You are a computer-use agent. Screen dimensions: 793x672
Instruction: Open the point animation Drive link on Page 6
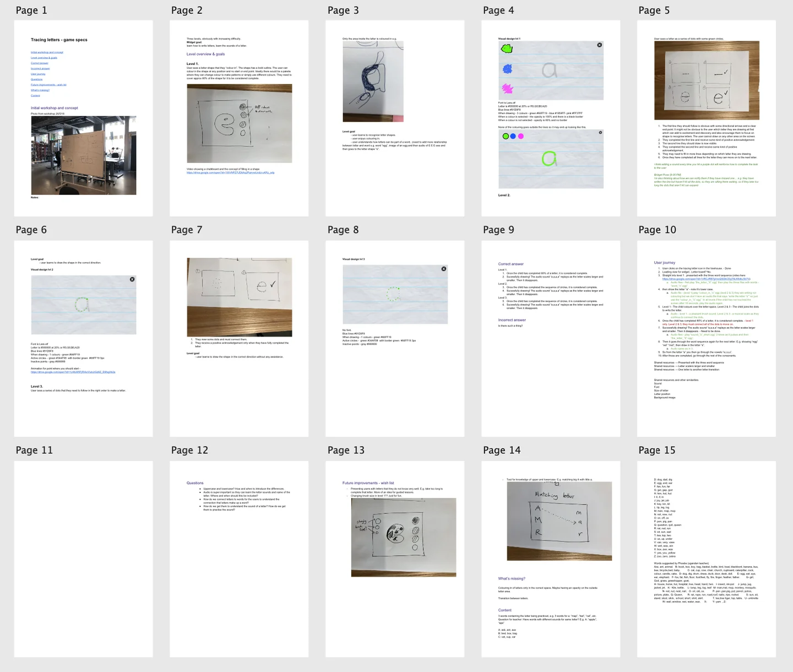[73, 372]
